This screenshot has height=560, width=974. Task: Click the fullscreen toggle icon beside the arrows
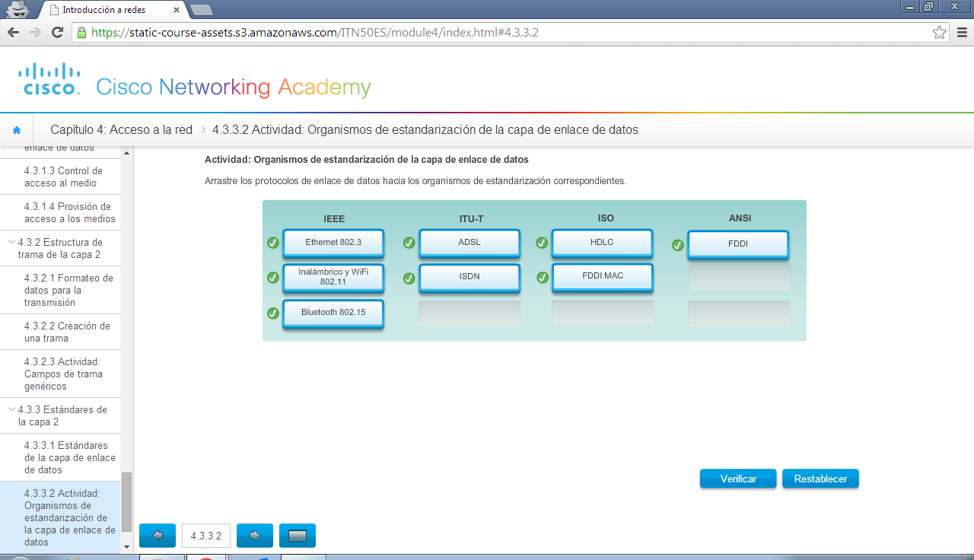click(298, 535)
